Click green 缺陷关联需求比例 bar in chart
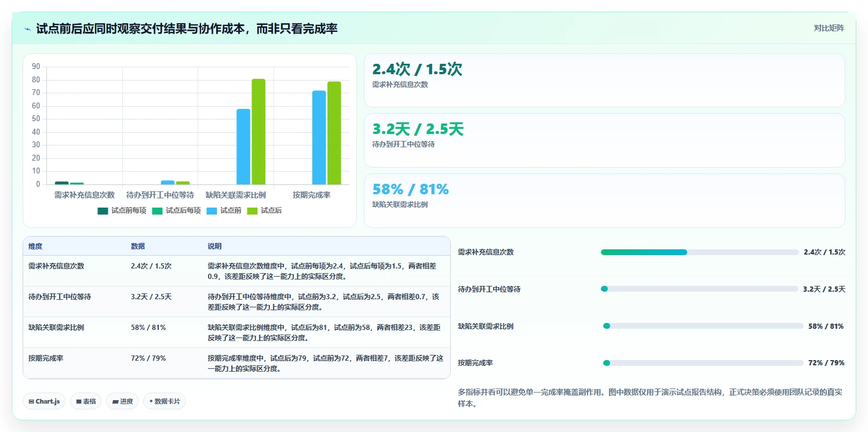Screen dimensions: 868x432 [258, 132]
